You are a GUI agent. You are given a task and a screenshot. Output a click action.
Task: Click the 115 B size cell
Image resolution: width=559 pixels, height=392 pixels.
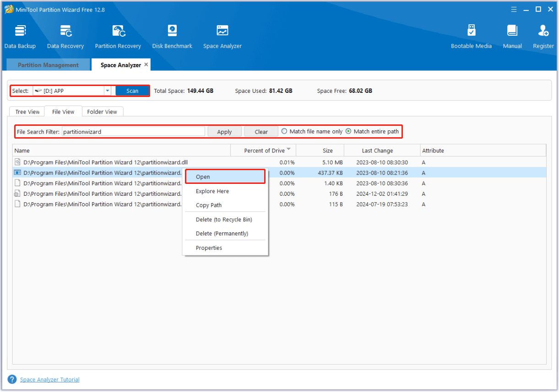click(336, 204)
